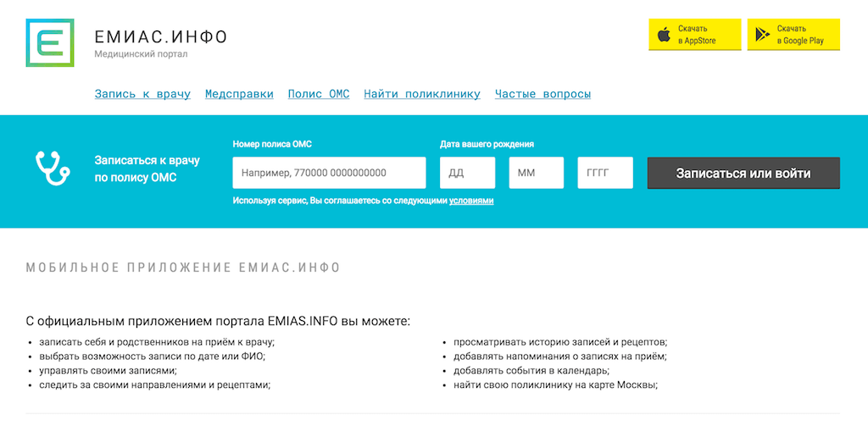Open the 'Запись к врачу' menu link
The image size is (868, 426).
click(x=142, y=94)
